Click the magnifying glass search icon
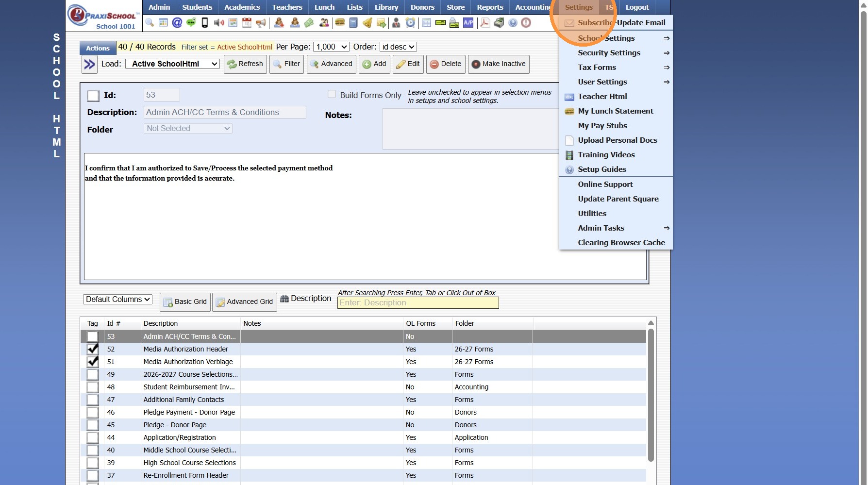This screenshot has width=868, height=485. click(x=150, y=23)
